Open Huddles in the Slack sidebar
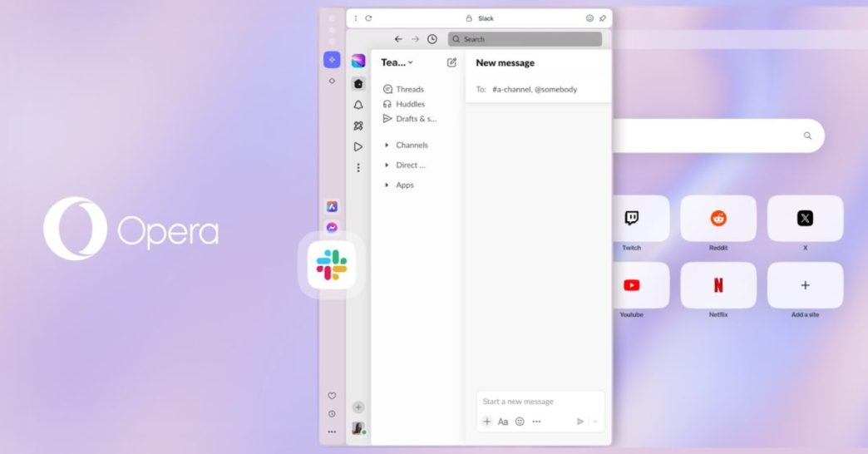 [410, 104]
